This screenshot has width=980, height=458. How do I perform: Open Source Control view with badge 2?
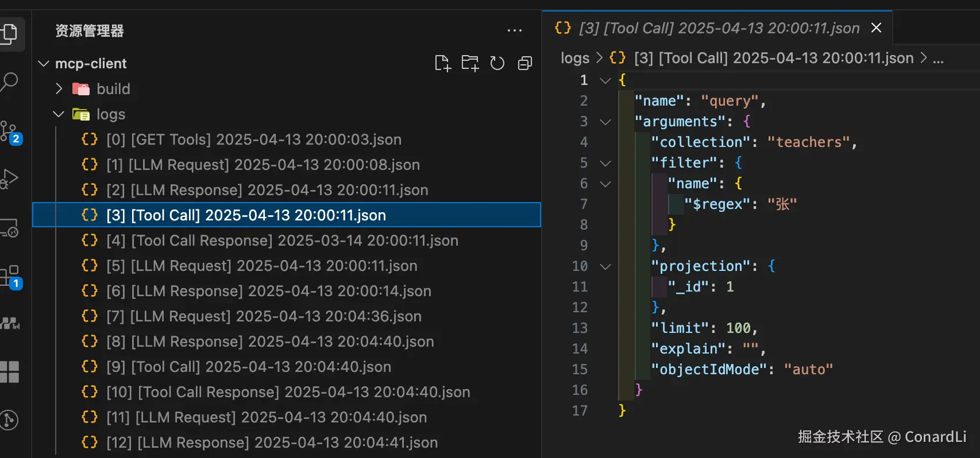[10, 132]
